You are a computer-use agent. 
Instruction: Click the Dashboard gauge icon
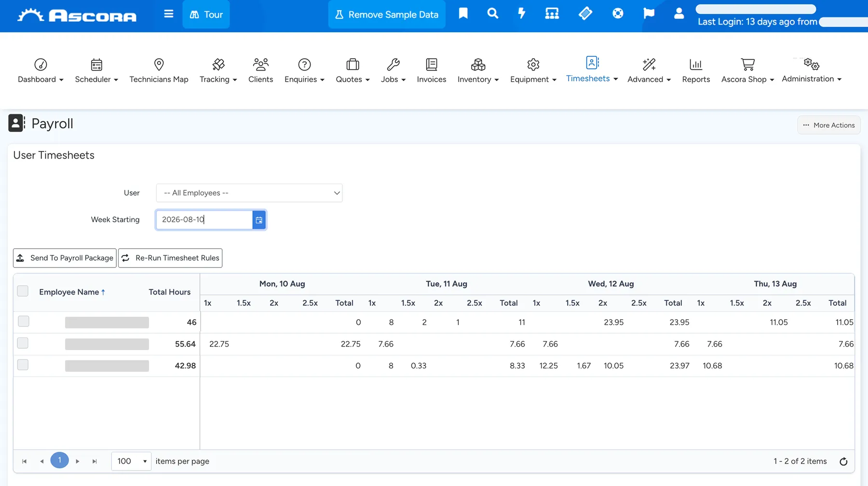point(41,64)
